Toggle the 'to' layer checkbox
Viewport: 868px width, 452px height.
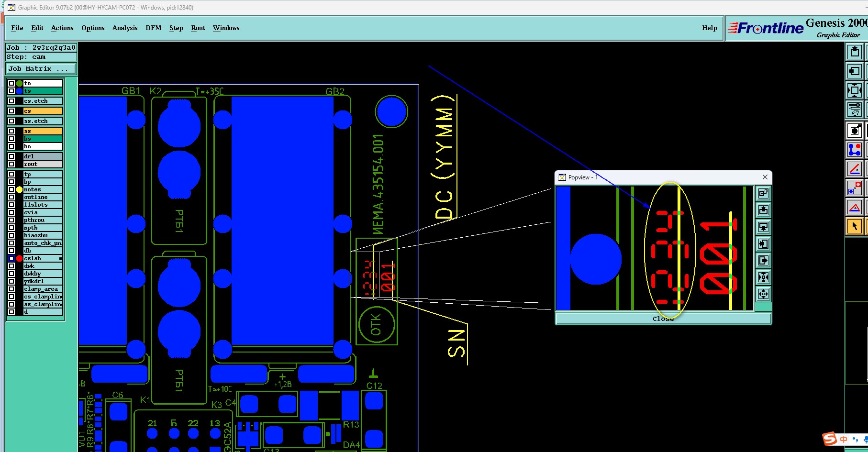11,83
